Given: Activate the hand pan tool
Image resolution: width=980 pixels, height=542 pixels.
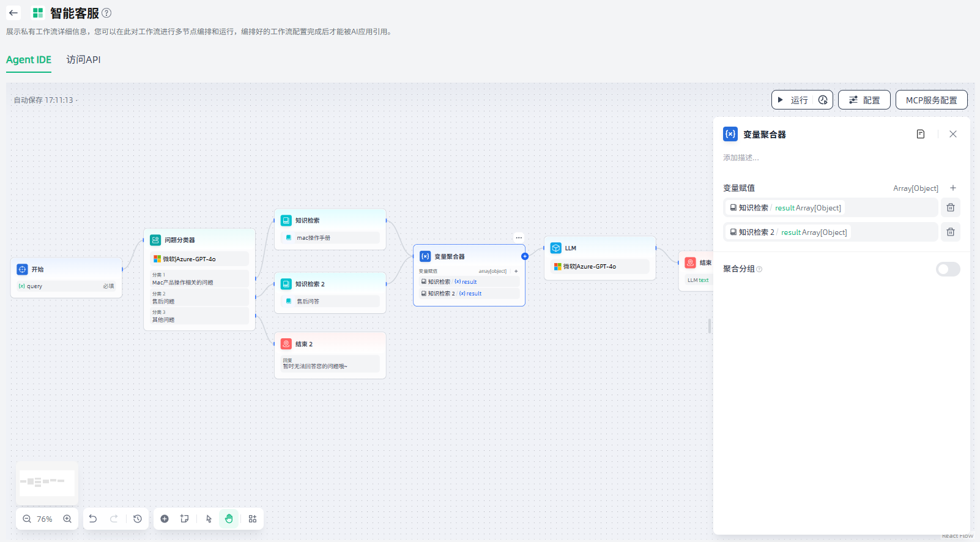Looking at the screenshot, I should pyautogui.click(x=229, y=519).
